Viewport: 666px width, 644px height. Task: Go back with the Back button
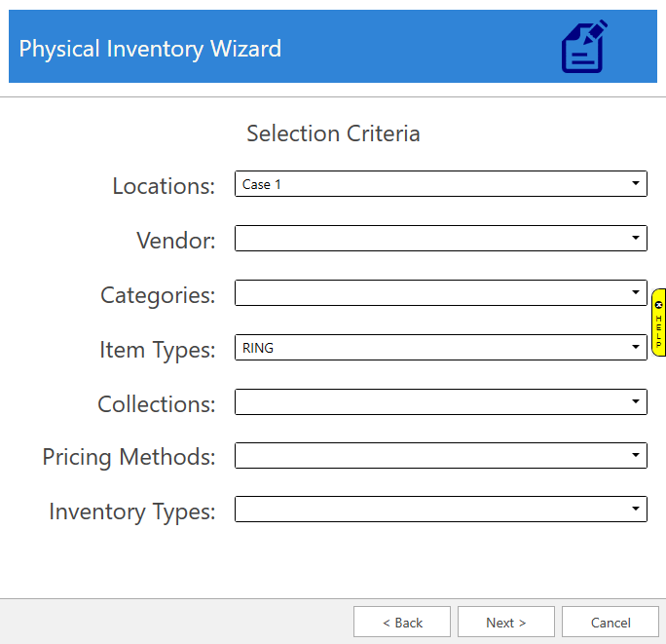[402, 623]
